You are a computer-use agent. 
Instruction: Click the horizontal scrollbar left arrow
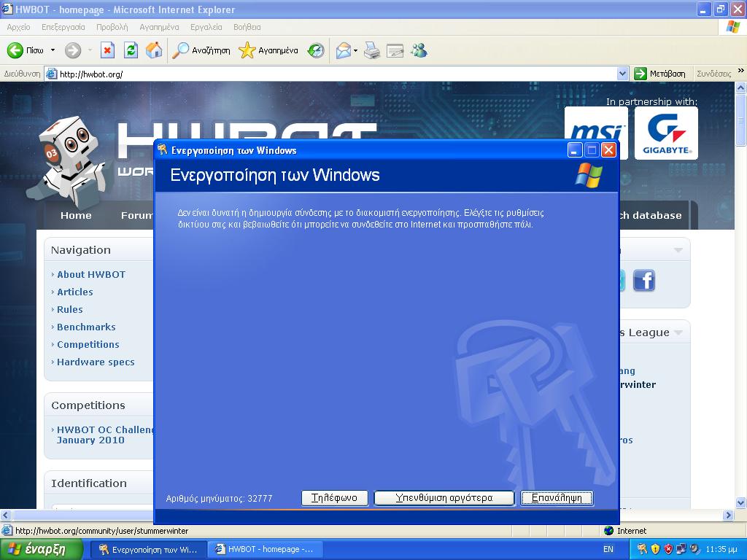6,515
